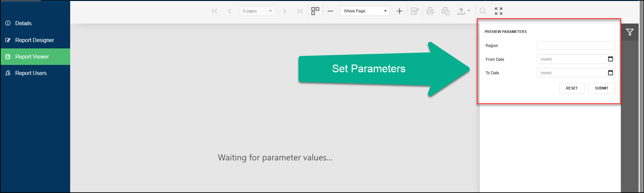Go to previous page arrow
Screen dimensions: 644x193
(230, 11)
